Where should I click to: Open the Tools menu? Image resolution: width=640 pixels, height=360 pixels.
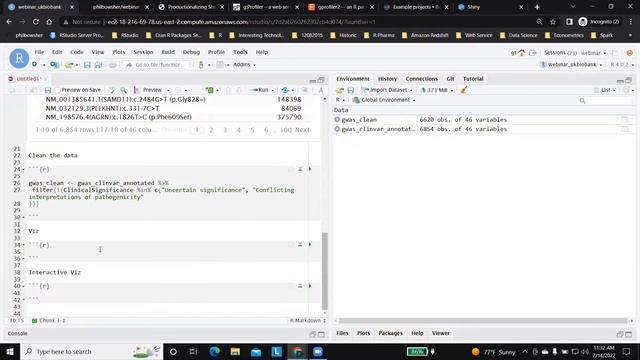pos(240,52)
